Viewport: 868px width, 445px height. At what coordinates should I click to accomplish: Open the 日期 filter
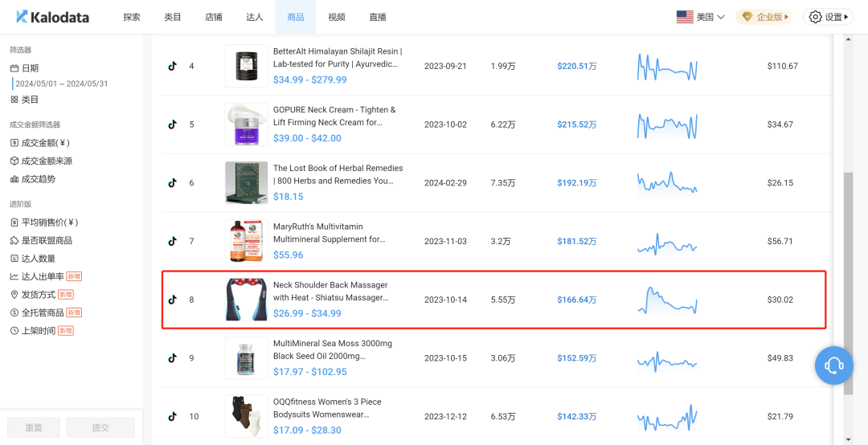click(24, 68)
